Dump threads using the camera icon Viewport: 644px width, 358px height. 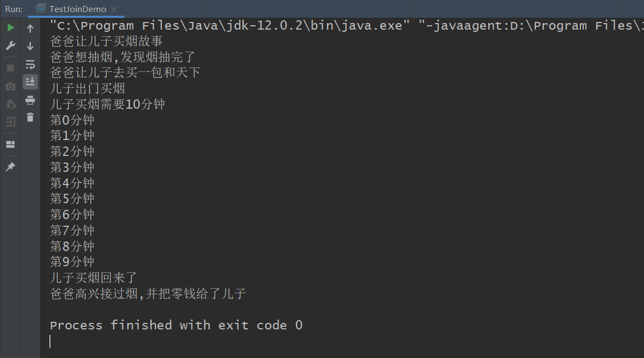[x=10, y=86]
